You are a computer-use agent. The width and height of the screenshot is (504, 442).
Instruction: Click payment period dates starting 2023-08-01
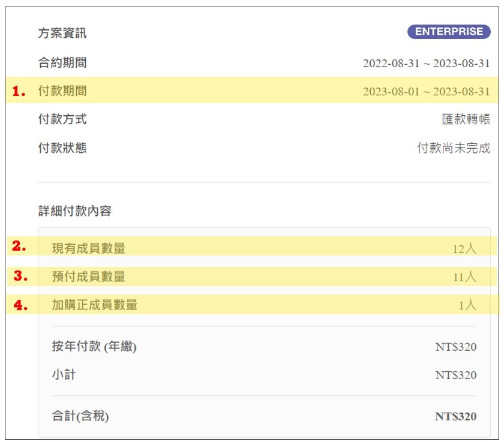(426, 92)
